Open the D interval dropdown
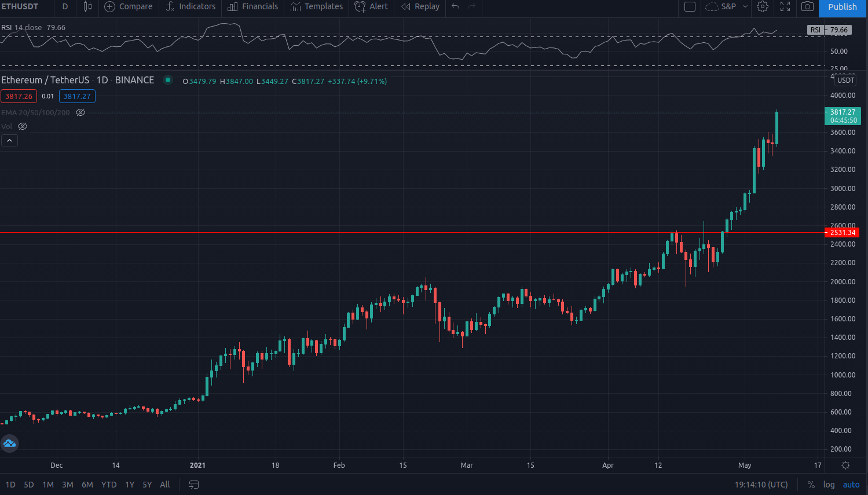 coord(65,7)
